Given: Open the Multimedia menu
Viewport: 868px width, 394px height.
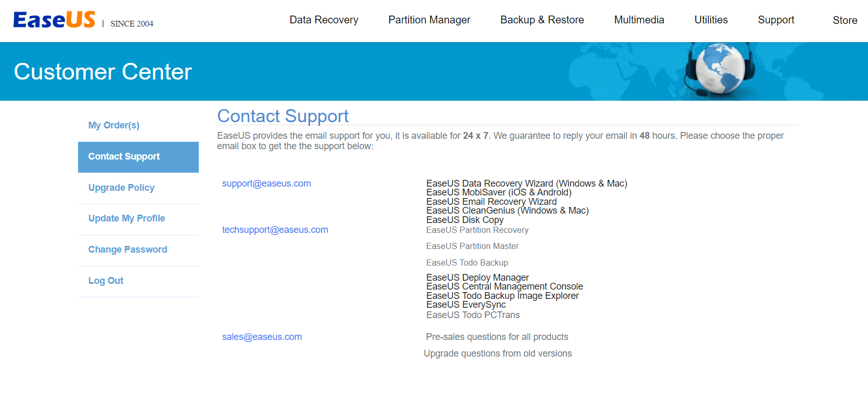Looking at the screenshot, I should (639, 20).
